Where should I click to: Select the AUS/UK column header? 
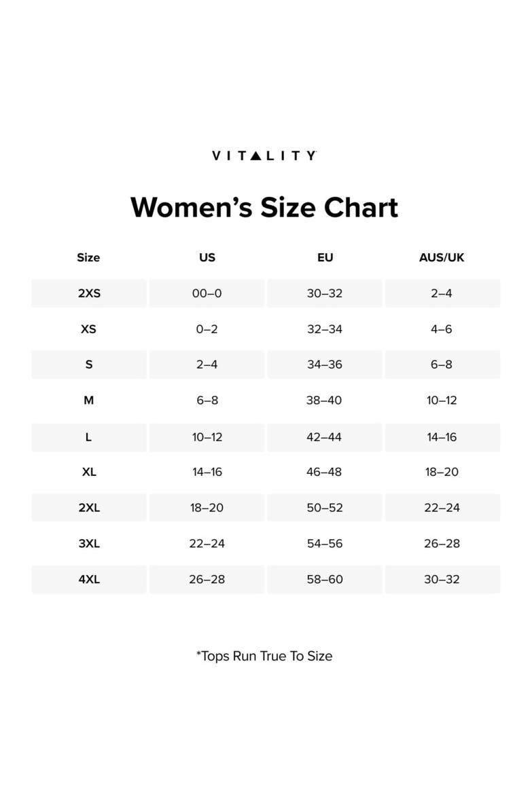[442, 257]
